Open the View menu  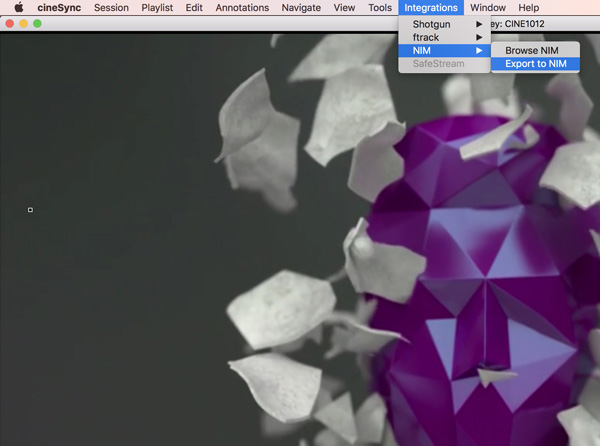pyautogui.click(x=344, y=8)
